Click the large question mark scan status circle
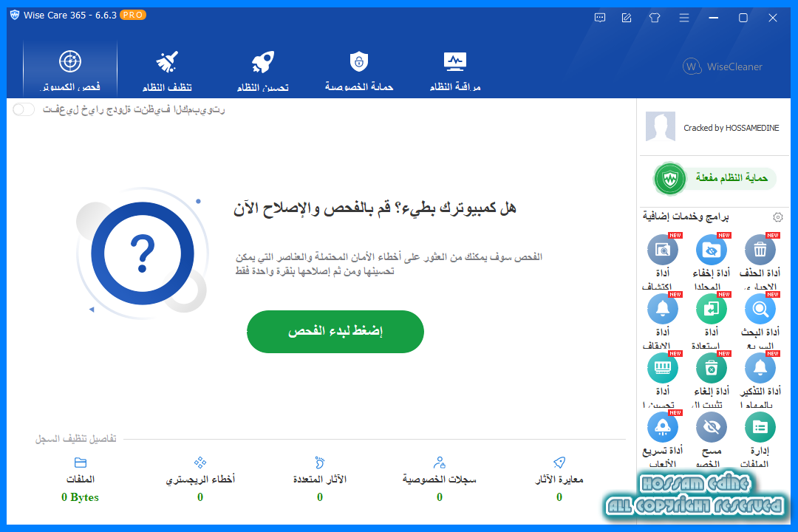798x532 pixels. click(143, 253)
